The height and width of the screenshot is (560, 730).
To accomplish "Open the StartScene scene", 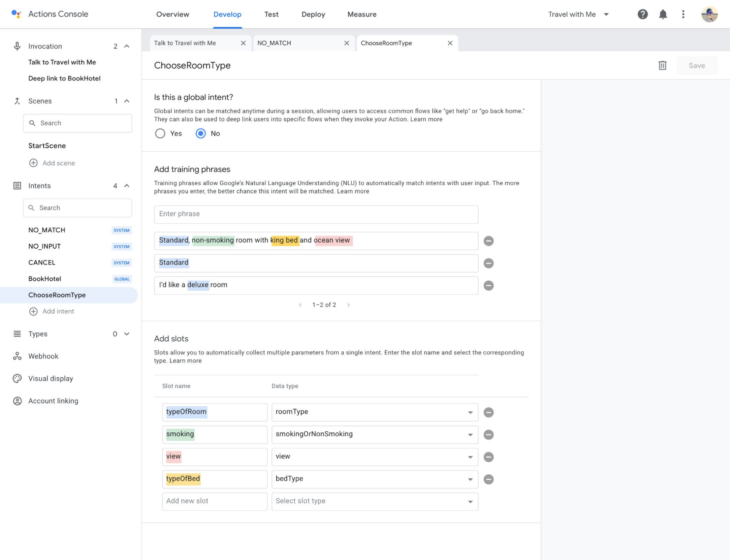I will [x=47, y=146].
